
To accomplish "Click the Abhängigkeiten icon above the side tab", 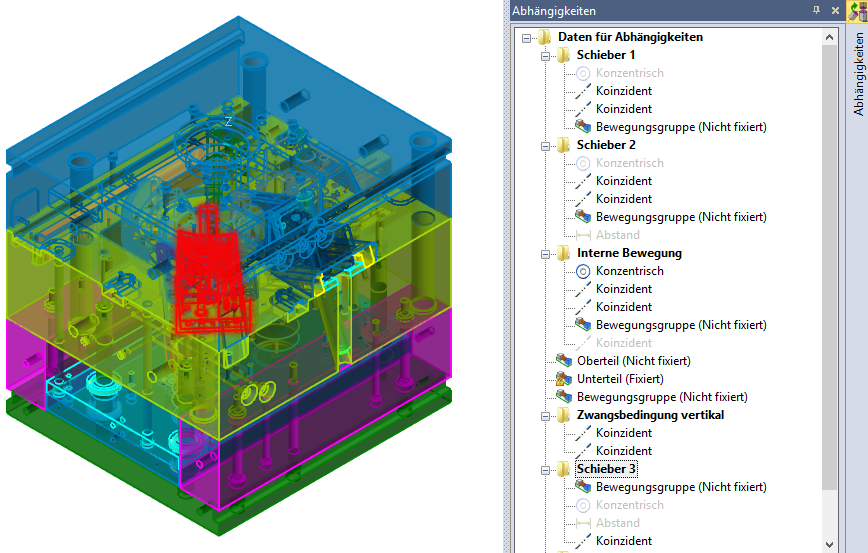I will pos(857,11).
